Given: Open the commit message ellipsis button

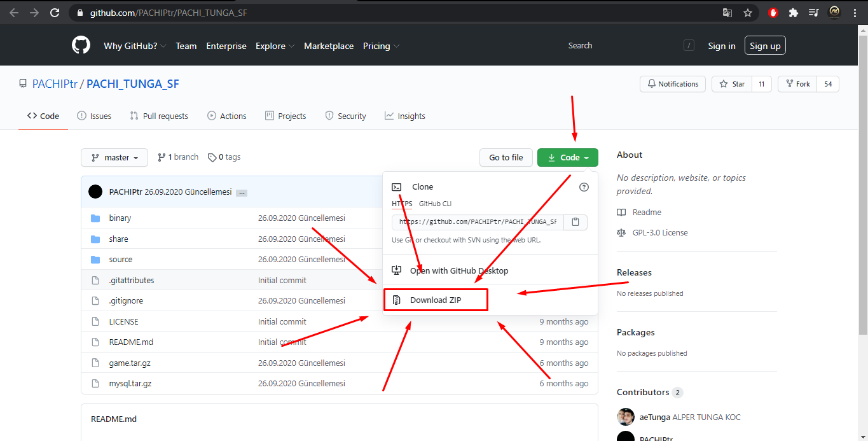Looking at the screenshot, I should pyautogui.click(x=242, y=192).
